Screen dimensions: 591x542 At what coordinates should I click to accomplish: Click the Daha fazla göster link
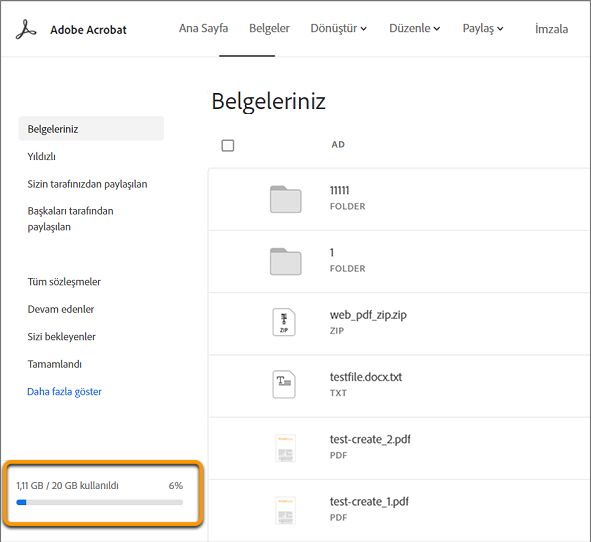pos(64,392)
